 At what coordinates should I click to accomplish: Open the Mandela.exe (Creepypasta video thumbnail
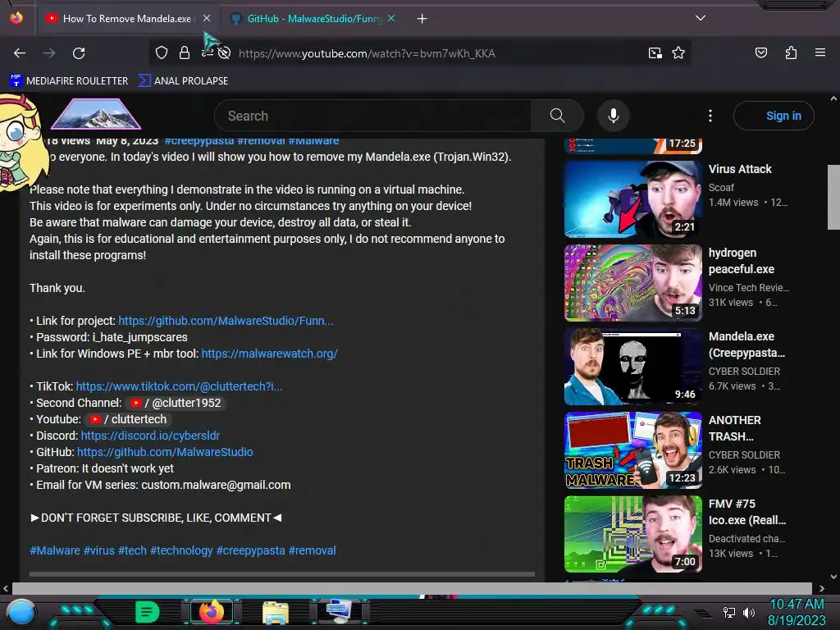(x=632, y=367)
